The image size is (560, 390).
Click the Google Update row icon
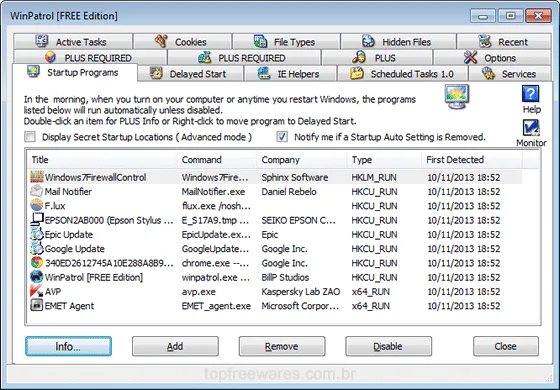37,248
